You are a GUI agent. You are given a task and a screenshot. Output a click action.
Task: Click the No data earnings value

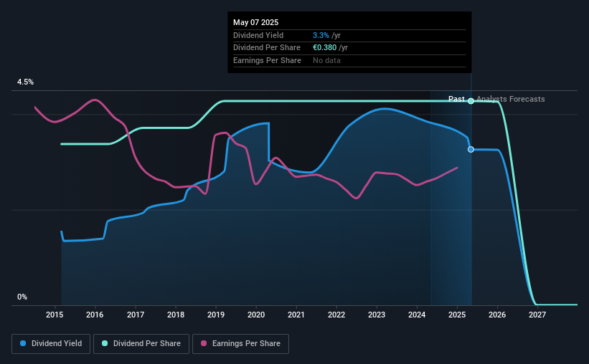pos(326,60)
